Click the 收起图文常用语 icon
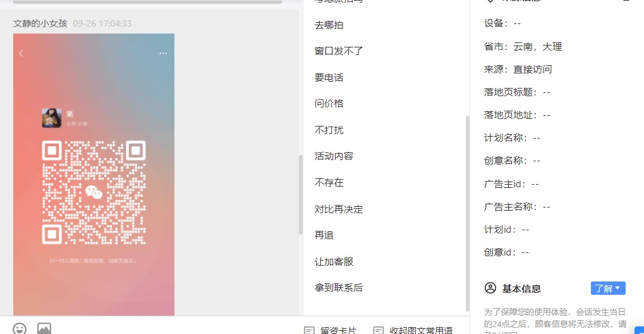Screen dimensions: 644x334 pos(379,331)
